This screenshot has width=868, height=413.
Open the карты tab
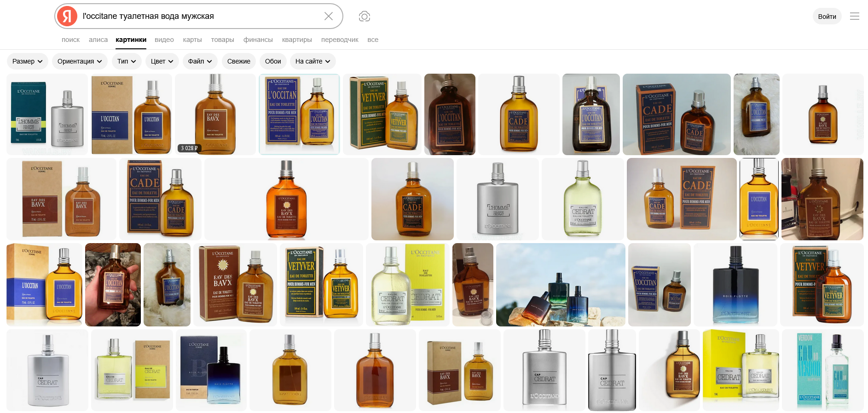pyautogui.click(x=192, y=40)
